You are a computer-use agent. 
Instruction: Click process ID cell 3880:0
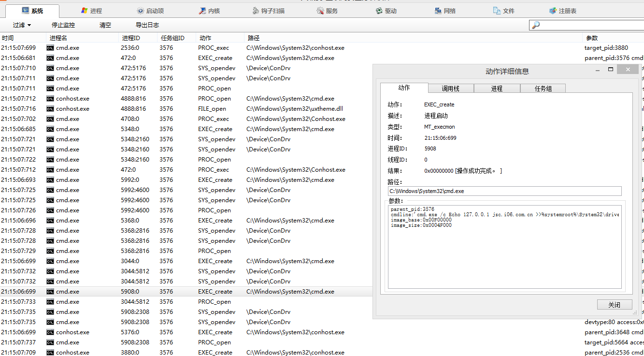(x=130, y=353)
